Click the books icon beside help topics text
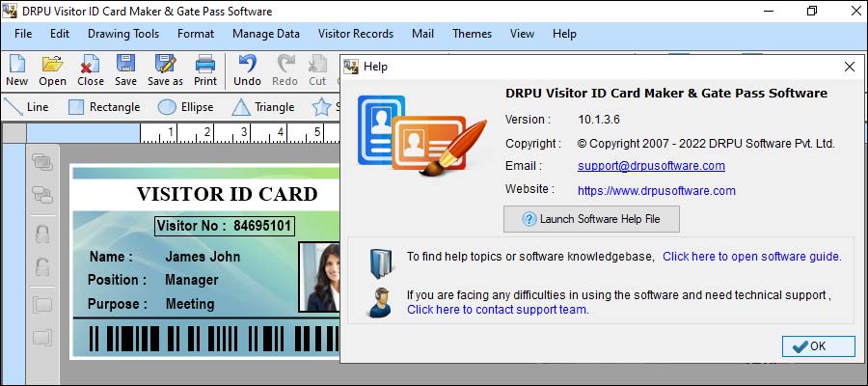868x386 pixels. point(380,263)
